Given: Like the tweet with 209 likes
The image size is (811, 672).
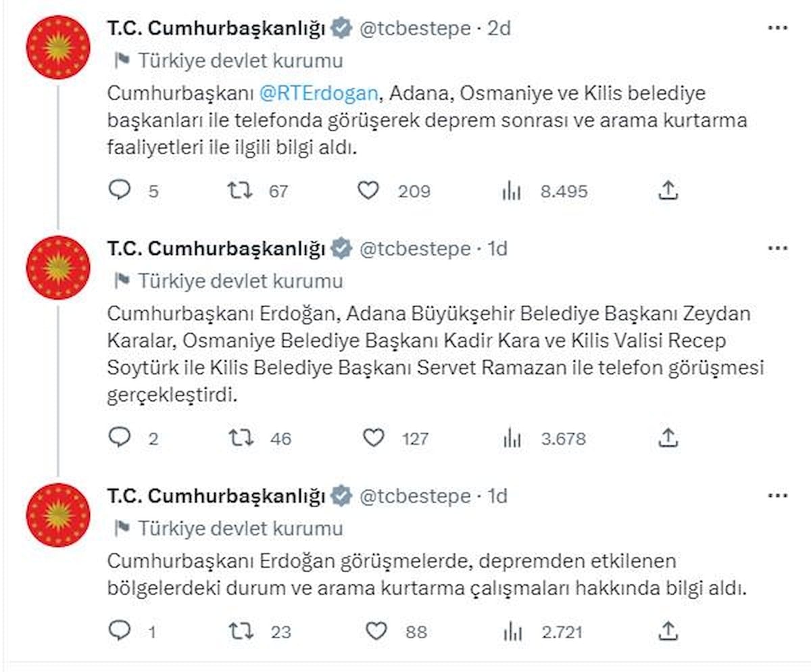Looking at the screenshot, I should click(368, 191).
